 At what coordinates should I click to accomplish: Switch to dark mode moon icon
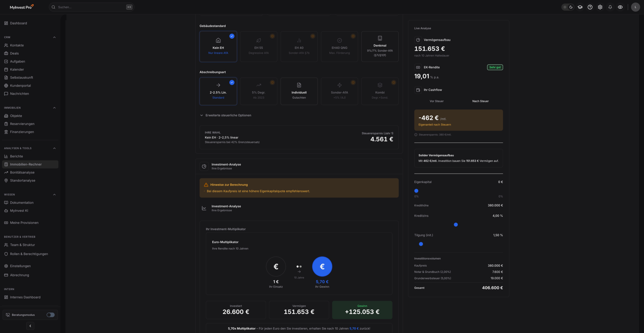click(571, 7)
